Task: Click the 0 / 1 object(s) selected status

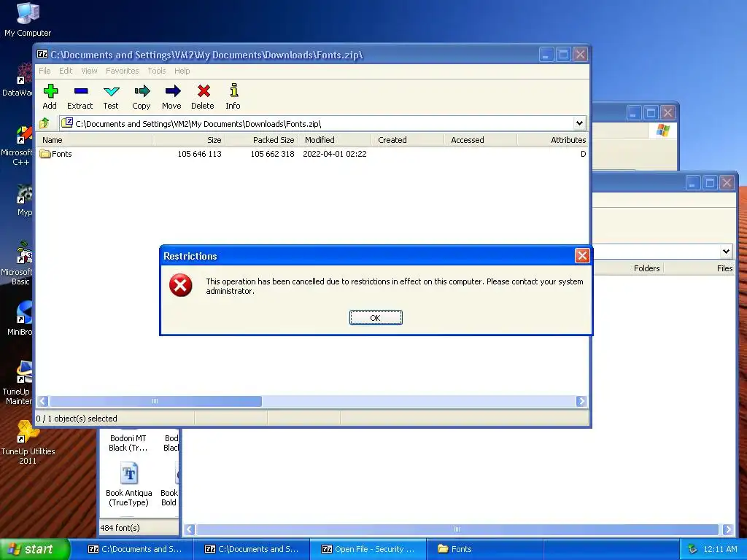Action: (x=77, y=419)
